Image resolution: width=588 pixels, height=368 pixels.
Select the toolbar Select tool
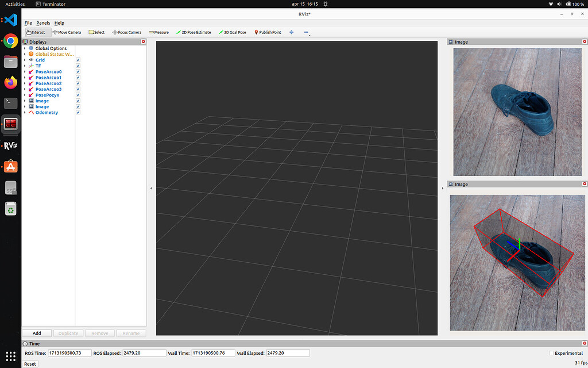tap(96, 32)
